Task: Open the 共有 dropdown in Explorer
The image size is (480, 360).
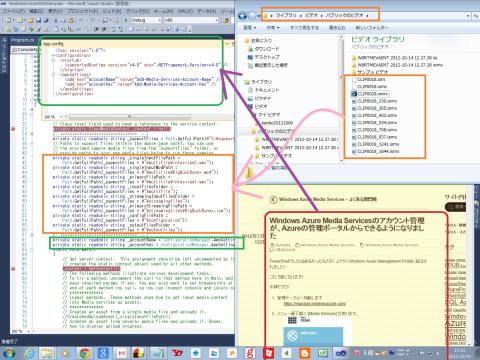Action: tap(273, 28)
